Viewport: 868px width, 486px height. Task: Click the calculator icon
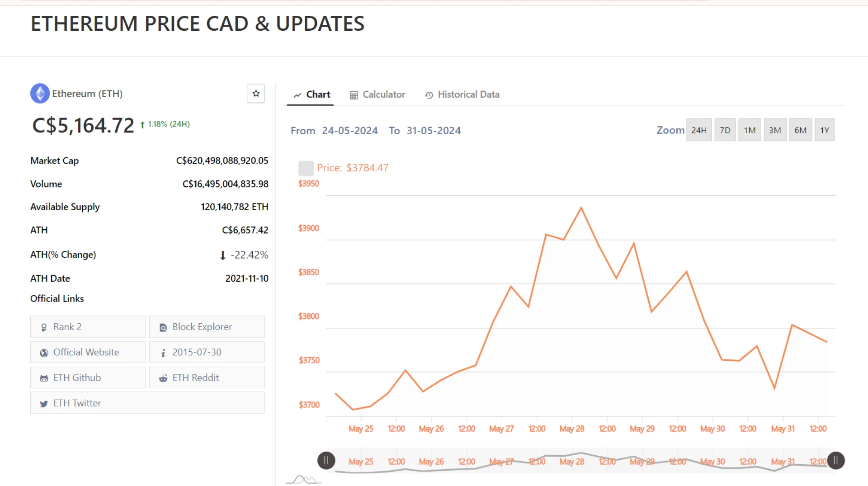pyautogui.click(x=354, y=95)
